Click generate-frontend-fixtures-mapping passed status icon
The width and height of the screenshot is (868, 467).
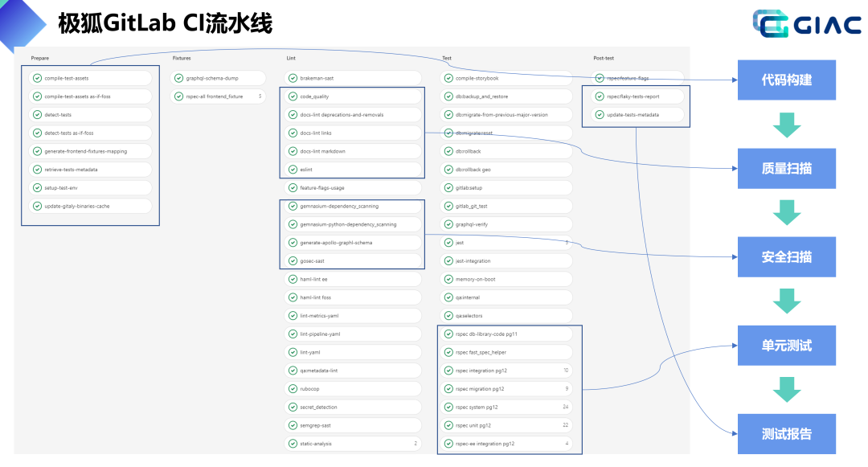(37, 151)
